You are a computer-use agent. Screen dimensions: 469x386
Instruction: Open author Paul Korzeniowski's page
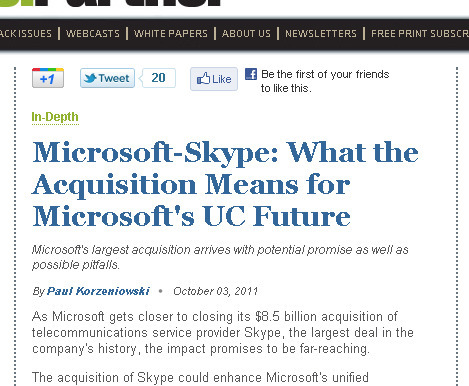[98, 291]
